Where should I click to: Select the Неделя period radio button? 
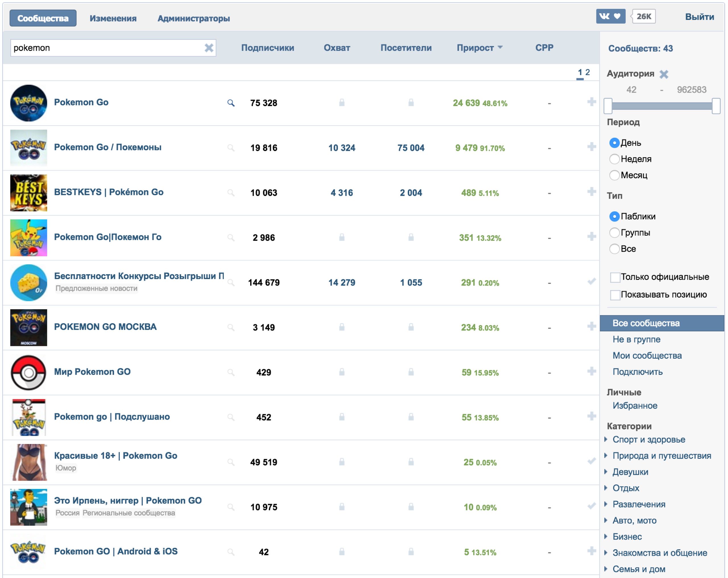click(614, 159)
